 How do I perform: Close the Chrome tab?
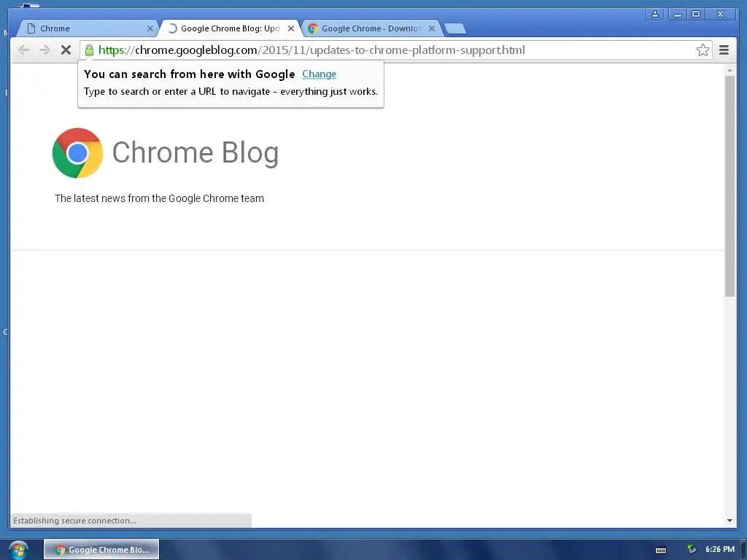pos(150,28)
